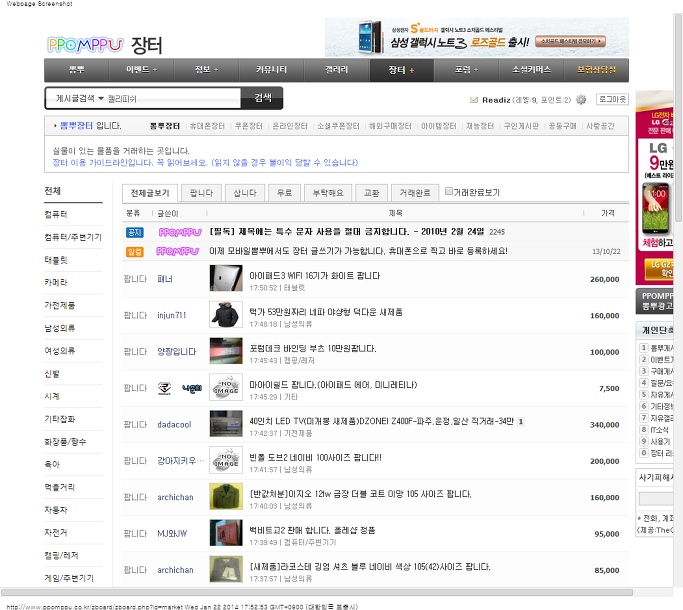Image resolution: width=683 pixels, height=610 pixels.
Task: Select the 카메라 sidebar category
Action: point(56,282)
